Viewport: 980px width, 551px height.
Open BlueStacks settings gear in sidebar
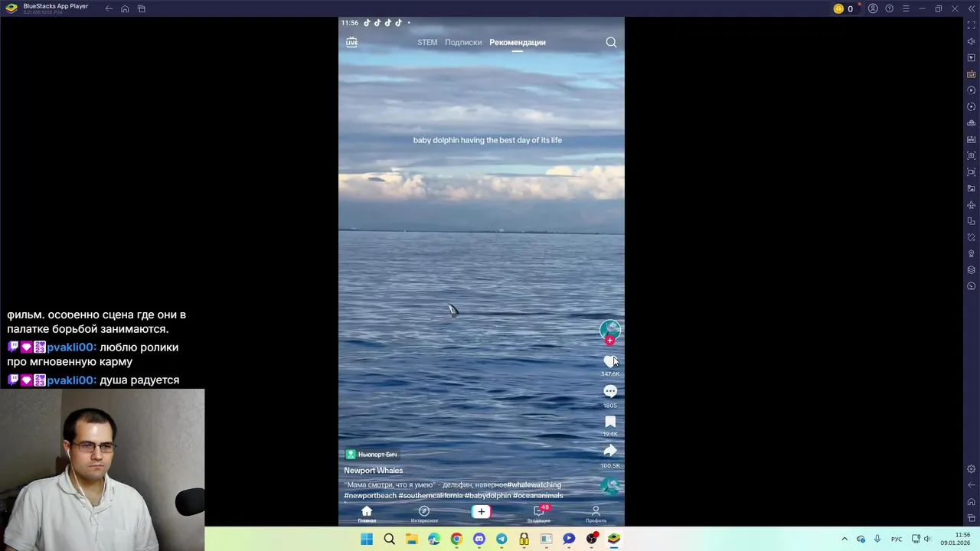click(972, 468)
